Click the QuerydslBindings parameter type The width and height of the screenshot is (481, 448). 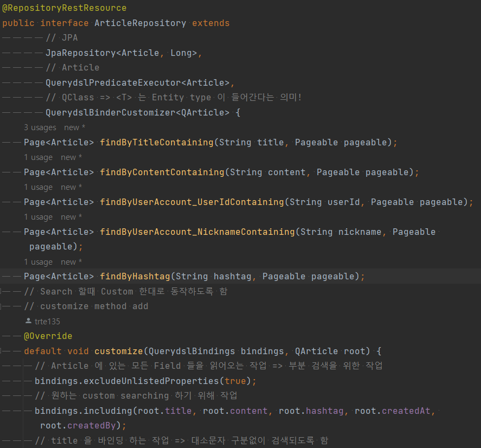[192, 351]
